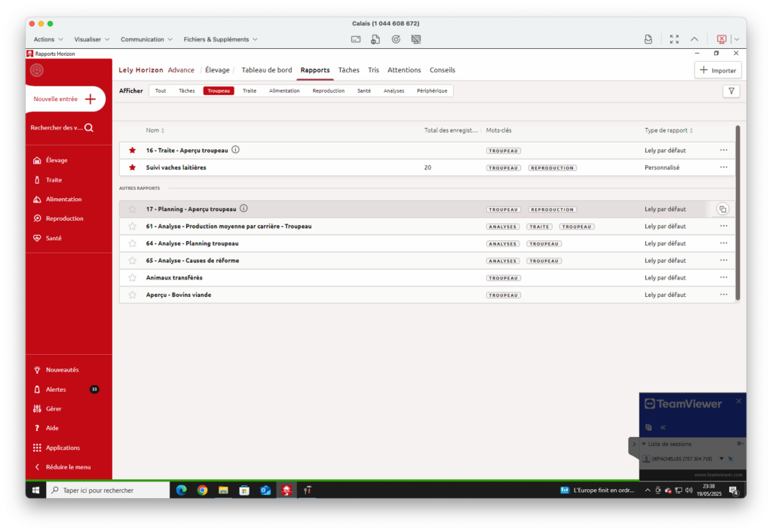
Task: Favorite Animaux transférés star
Action: coord(133,278)
